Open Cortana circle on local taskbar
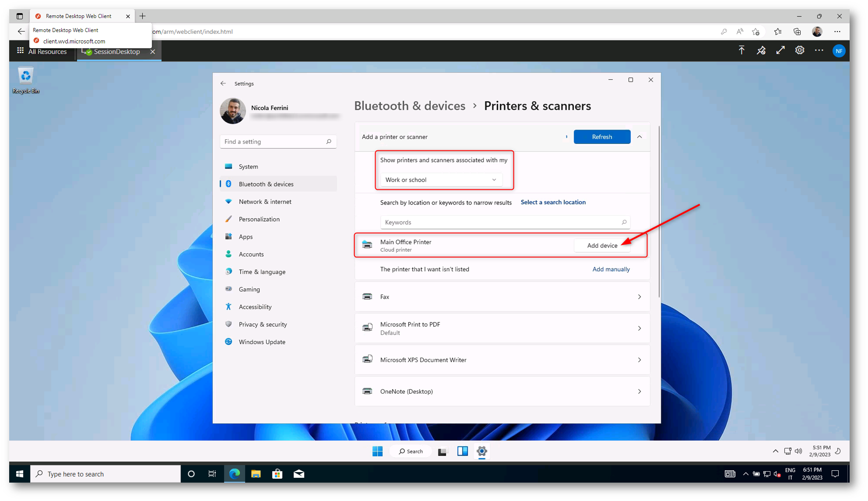The width and height of the screenshot is (868, 501). pyautogui.click(x=191, y=474)
